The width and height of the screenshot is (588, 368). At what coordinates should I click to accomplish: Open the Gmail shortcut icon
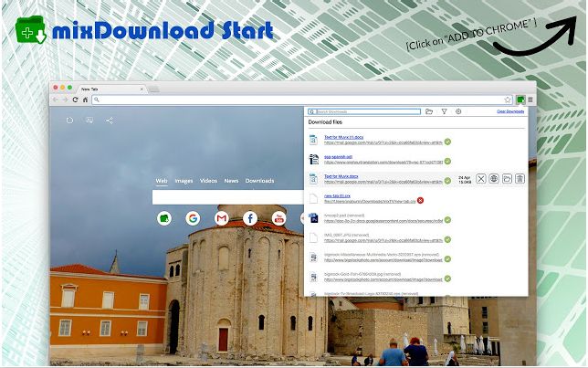coord(221,218)
